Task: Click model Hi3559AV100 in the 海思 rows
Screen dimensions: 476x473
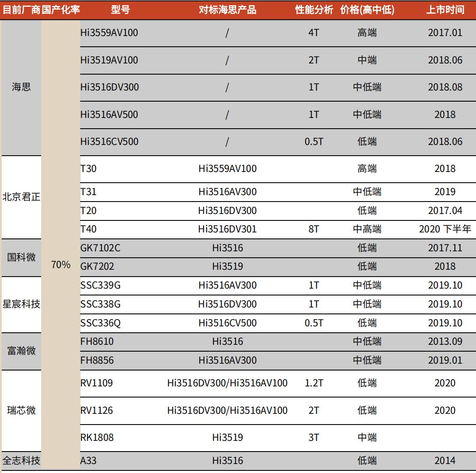Action: [x=109, y=33]
